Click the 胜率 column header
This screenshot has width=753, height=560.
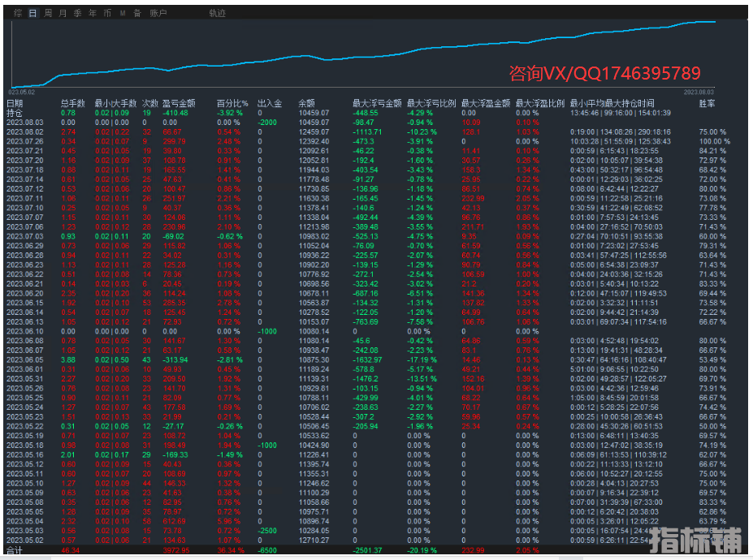coord(707,103)
